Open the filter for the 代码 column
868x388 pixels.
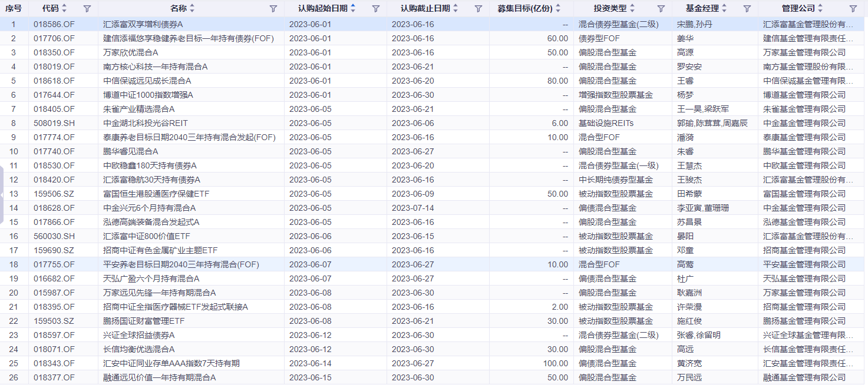tap(87, 9)
